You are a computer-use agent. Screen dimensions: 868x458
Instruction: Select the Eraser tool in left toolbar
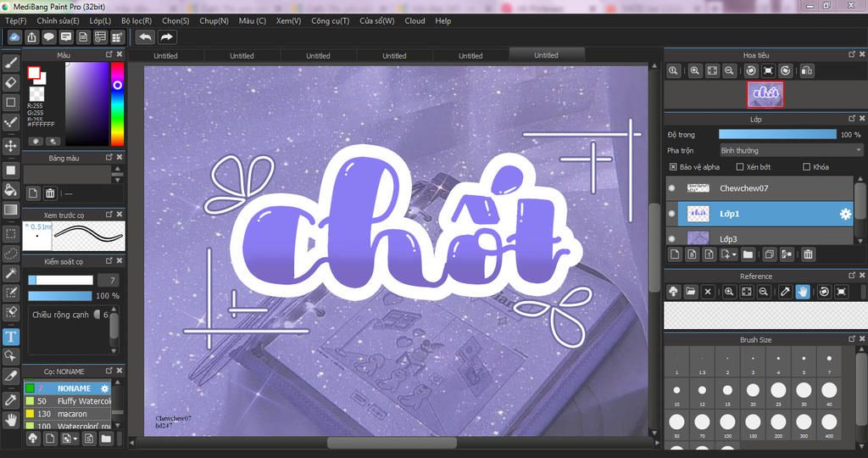pos(10,82)
